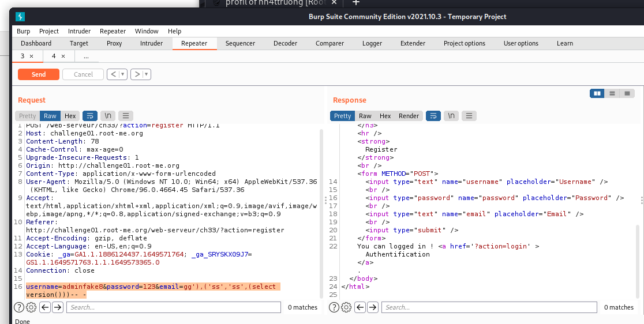The image size is (644, 324).
Task: Open the Intruder menu in menu bar
Action: [79, 31]
